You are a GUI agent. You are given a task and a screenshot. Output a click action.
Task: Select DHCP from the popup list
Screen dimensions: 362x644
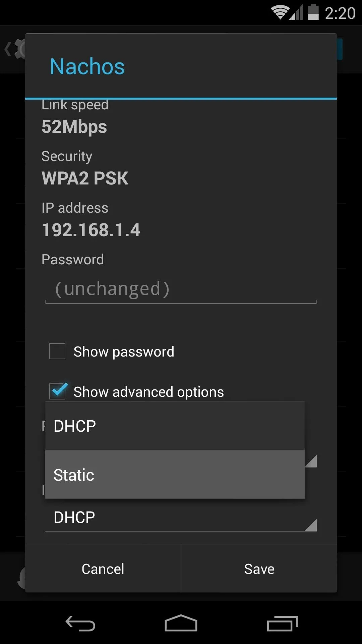coord(175,426)
